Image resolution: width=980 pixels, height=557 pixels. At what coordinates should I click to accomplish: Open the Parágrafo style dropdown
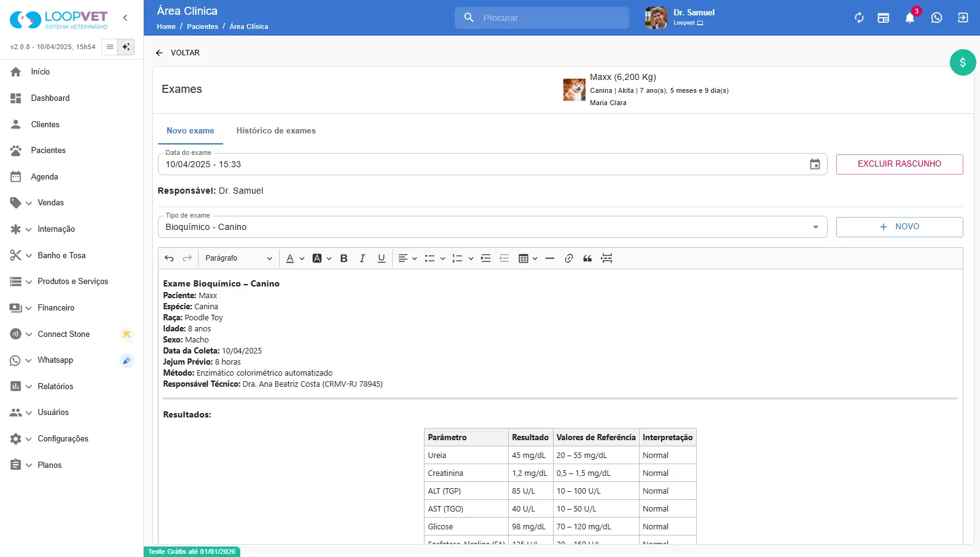click(238, 258)
